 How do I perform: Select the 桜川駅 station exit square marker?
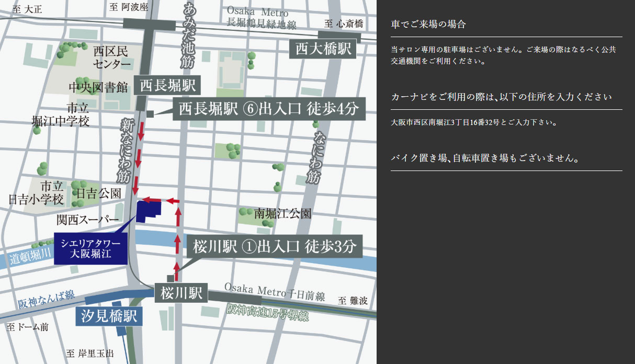tap(171, 277)
